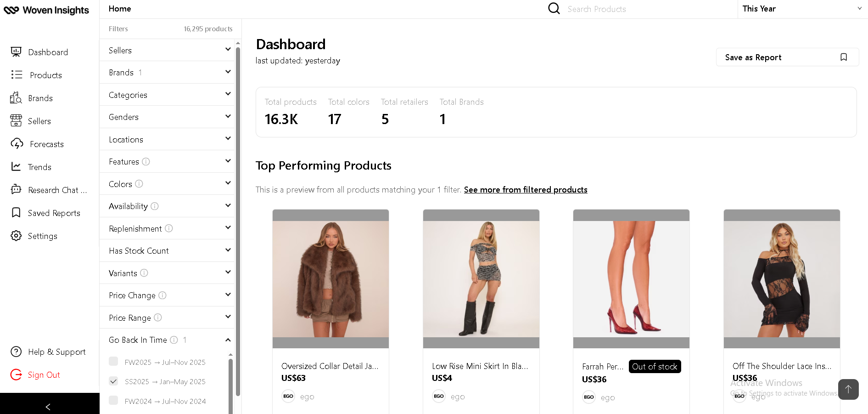Click the info icon next to Features
This screenshot has height=414, width=868.
click(x=146, y=162)
